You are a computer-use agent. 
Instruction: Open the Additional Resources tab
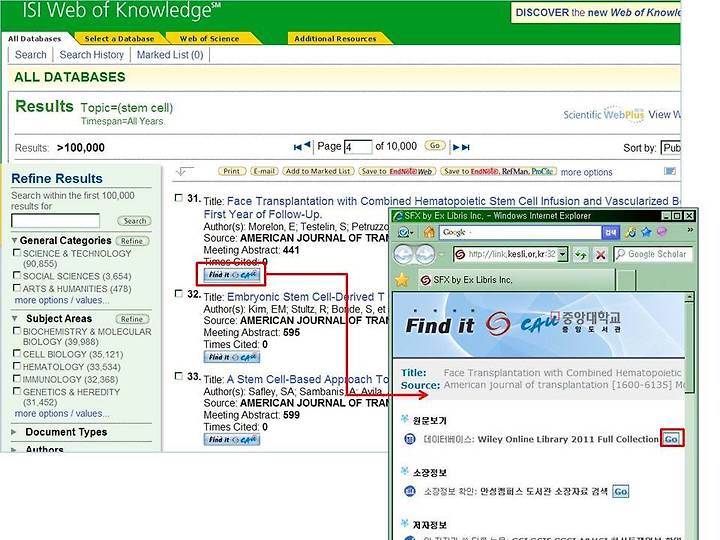[x=335, y=39]
